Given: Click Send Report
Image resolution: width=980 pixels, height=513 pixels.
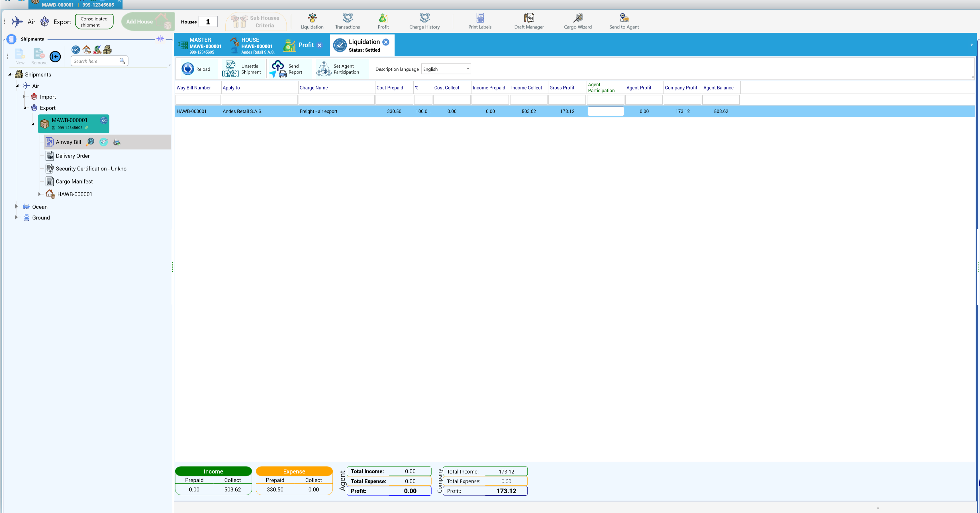Looking at the screenshot, I should coord(287,69).
